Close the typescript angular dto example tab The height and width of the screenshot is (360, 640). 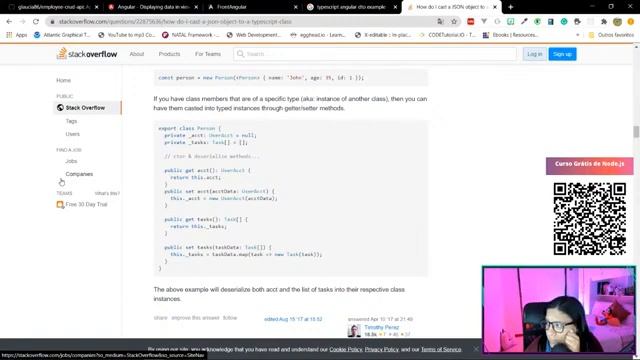pos(395,7)
